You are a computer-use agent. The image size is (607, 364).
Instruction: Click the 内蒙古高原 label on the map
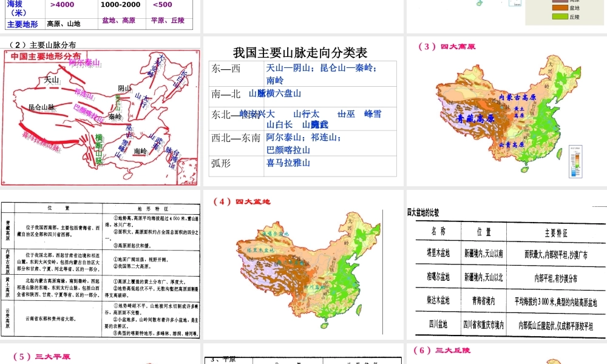tap(517, 97)
